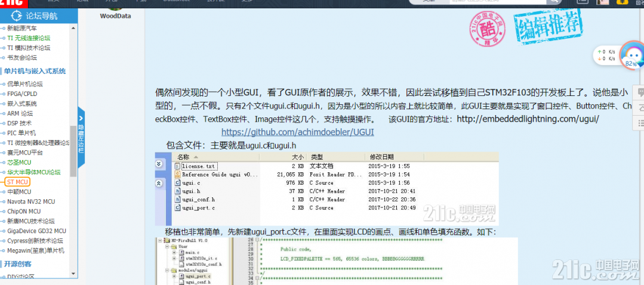
Task: Open FPGA/CPLD forum
Action: [22, 94]
